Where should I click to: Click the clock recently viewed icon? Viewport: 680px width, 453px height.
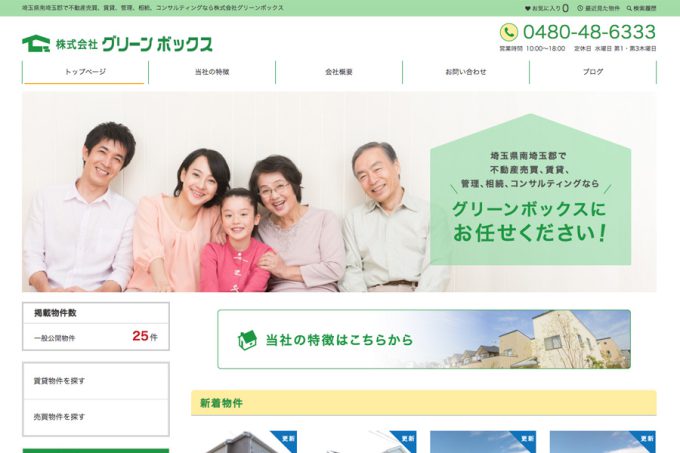(580, 8)
